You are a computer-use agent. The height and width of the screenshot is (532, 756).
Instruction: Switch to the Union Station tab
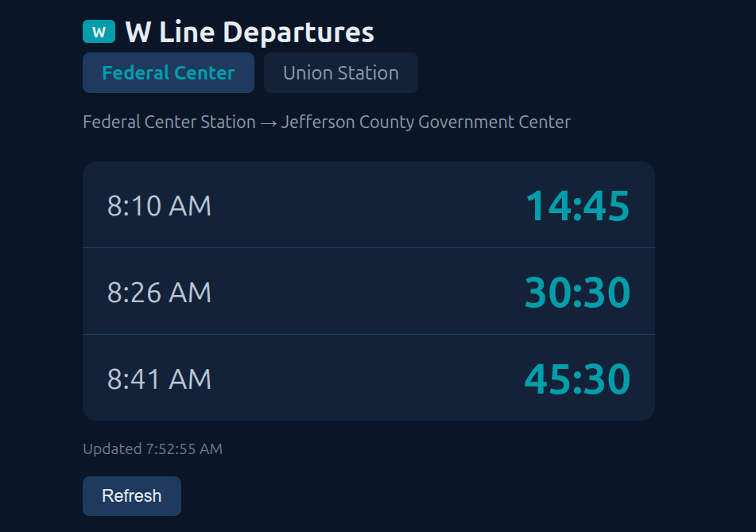tap(340, 72)
